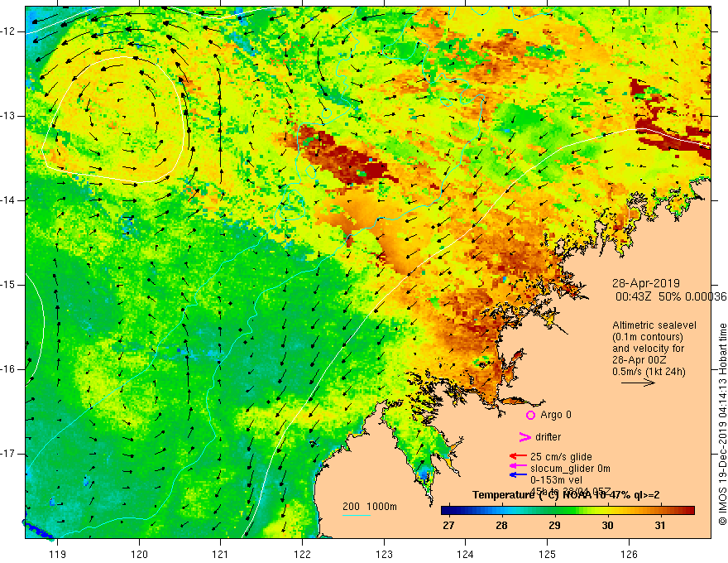
Task: Click the dark red hot patch near 122.5E 13.5S
Action: (x=346, y=158)
